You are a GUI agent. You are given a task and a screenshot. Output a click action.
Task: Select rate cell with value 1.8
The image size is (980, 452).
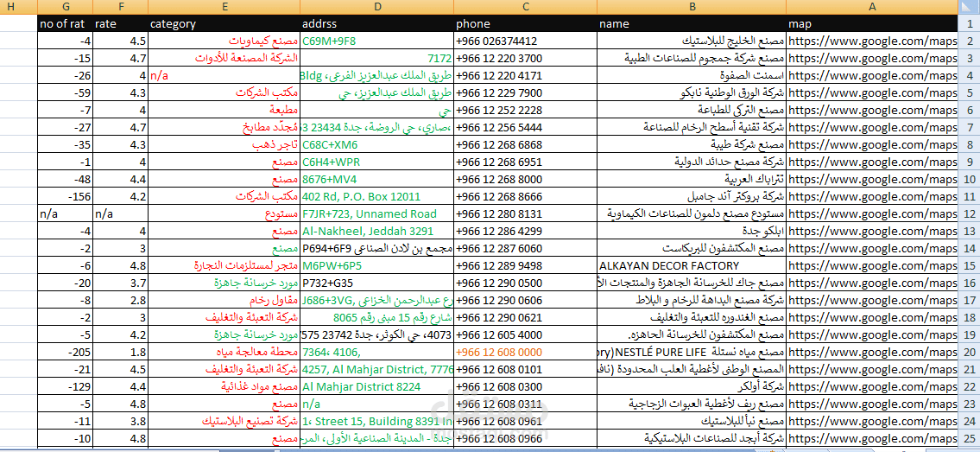[x=120, y=352]
